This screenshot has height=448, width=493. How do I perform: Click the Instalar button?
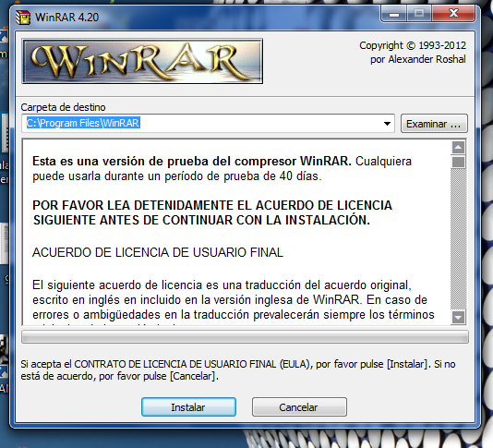pyautogui.click(x=188, y=407)
